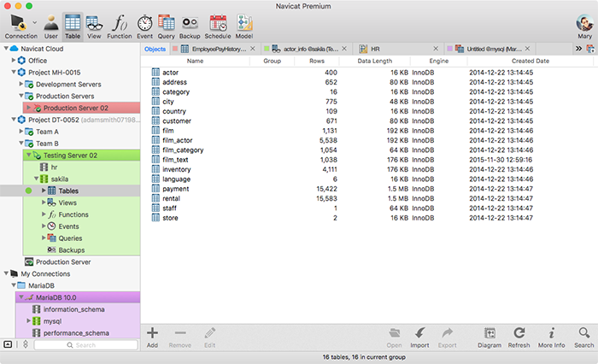
Task: Sort by Data Length column header
Action: [374, 61]
